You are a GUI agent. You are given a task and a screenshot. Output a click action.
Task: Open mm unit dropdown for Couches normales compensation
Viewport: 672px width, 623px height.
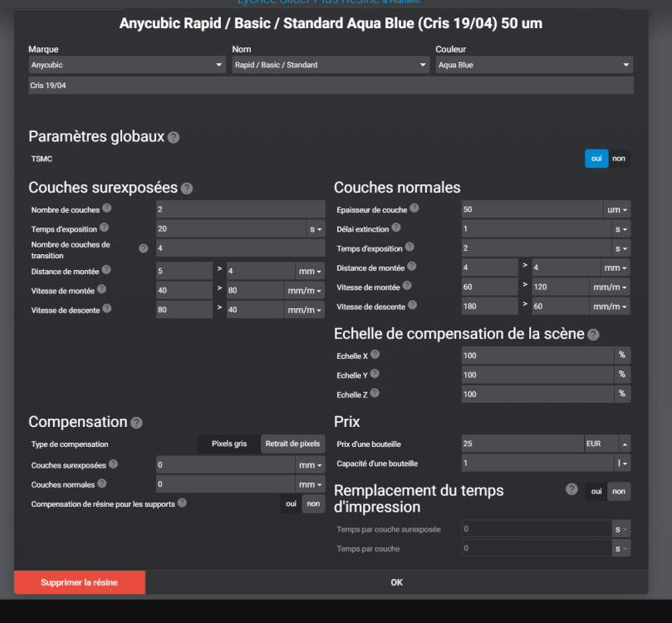pyautogui.click(x=310, y=484)
